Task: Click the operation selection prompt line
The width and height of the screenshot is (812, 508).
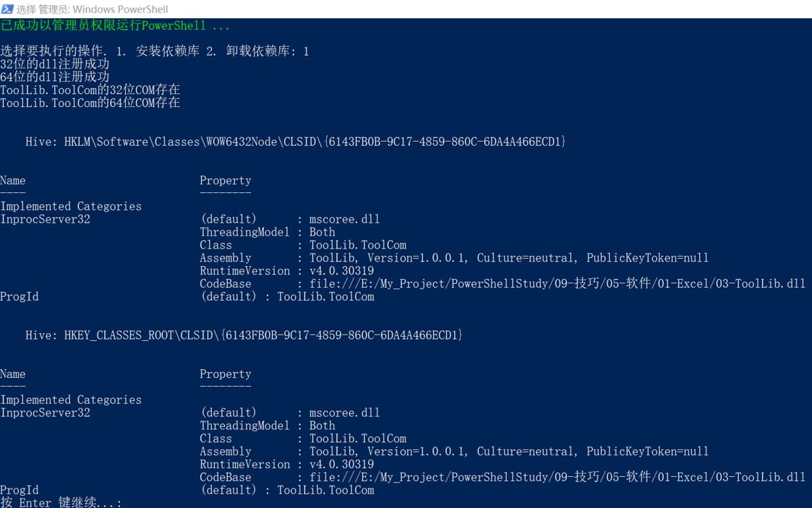Action: (154, 51)
